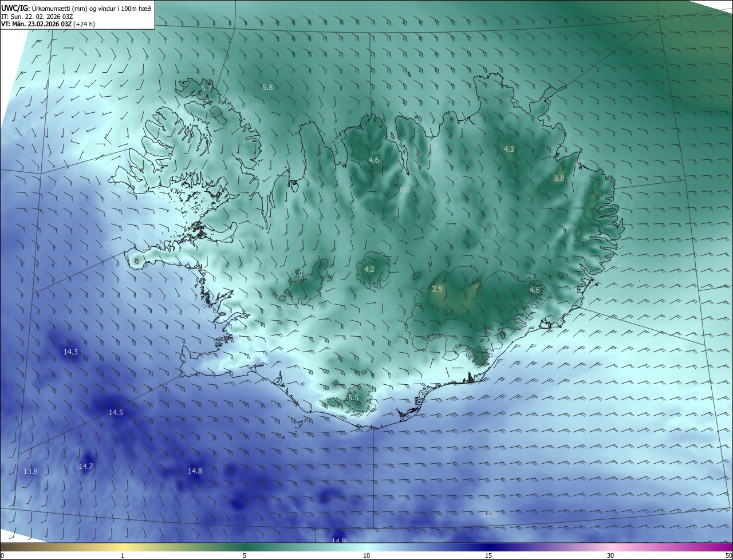Click the 5.7 value label on the map
The image size is (733, 560).
point(207,89)
